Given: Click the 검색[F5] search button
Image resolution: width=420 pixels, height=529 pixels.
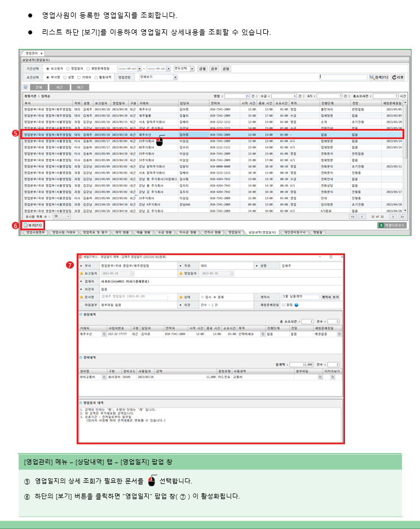Looking at the screenshot, I should 379,77.
